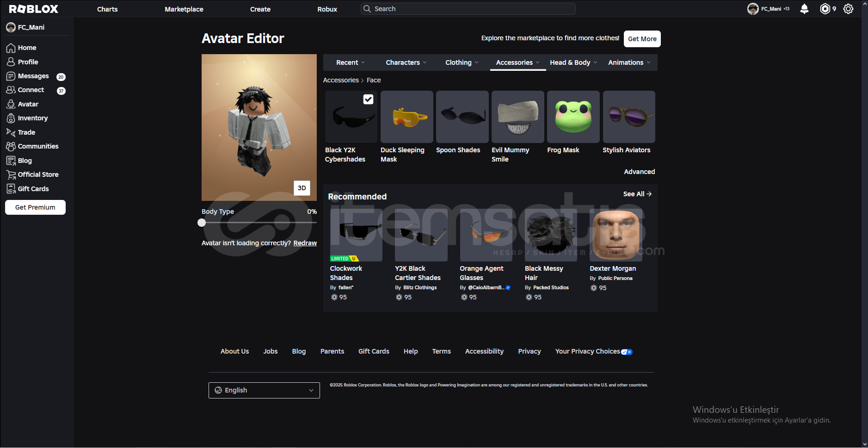Click the Home icon in sidebar
The width and height of the screenshot is (868, 448).
pos(11,48)
